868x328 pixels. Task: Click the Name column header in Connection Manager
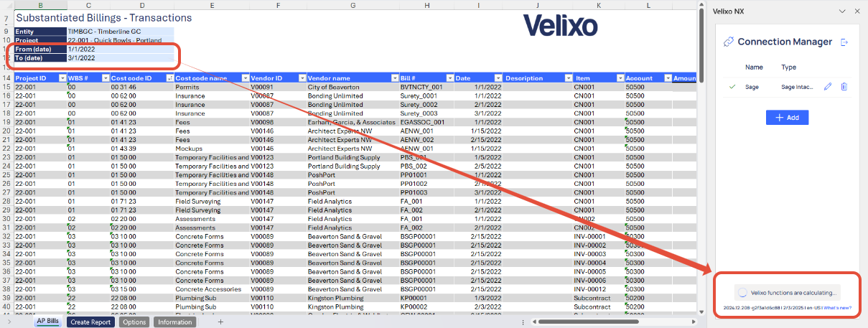[x=754, y=67]
